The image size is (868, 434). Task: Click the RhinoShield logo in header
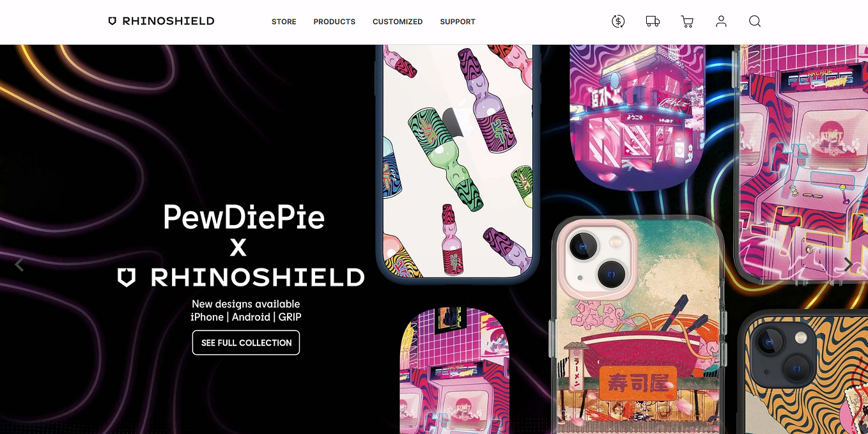161,21
